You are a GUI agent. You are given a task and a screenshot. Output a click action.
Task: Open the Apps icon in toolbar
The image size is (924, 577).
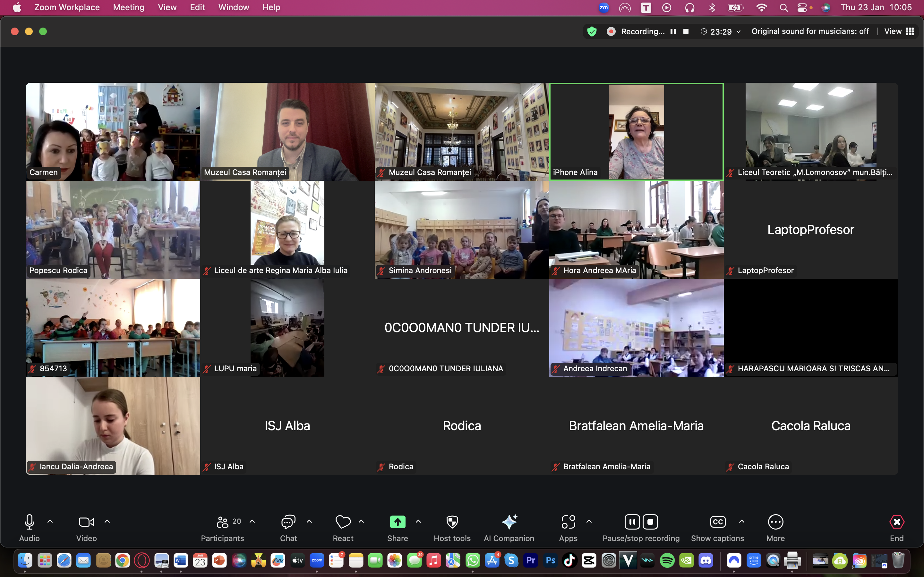(x=568, y=522)
